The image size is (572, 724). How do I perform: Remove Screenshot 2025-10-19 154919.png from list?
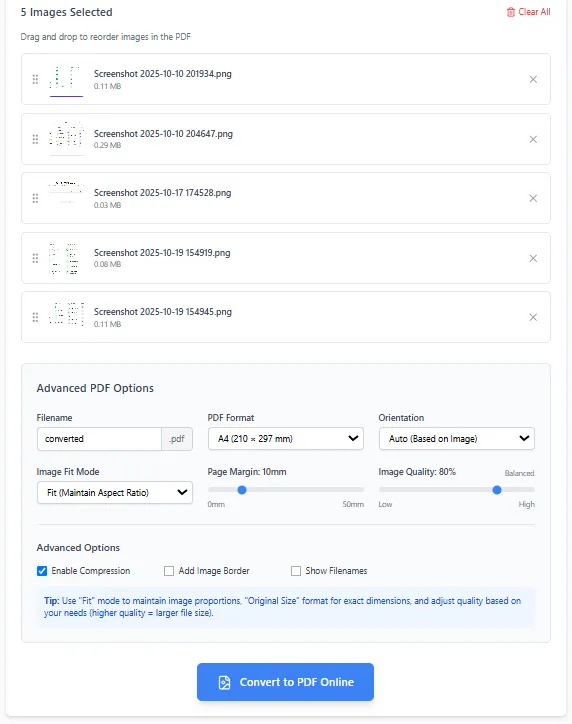tap(533, 258)
